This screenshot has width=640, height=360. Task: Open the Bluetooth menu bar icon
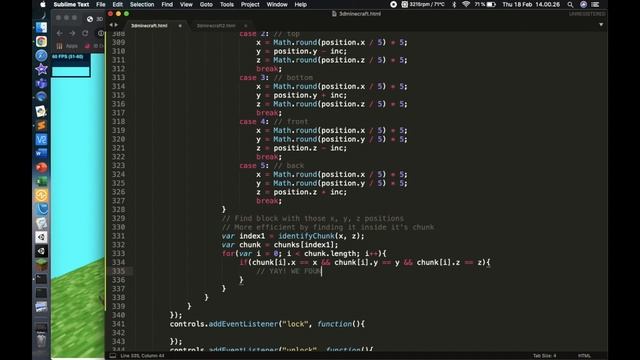(454, 4)
